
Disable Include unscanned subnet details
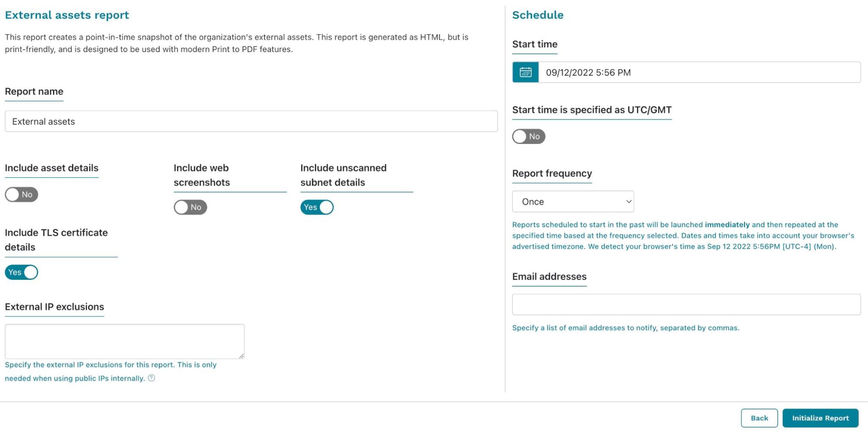pyautogui.click(x=317, y=207)
